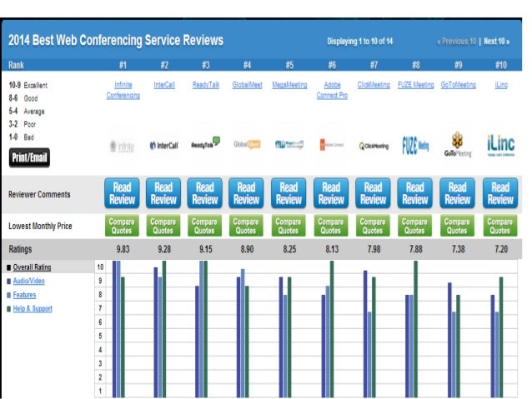
Task: Read Review for rank #9 GoToMeeting
Action: click(x=457, y=193)
